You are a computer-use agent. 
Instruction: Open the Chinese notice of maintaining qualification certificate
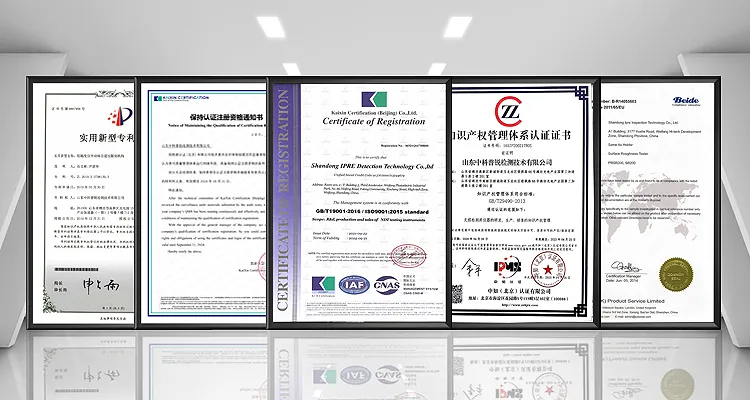click(204, 203)
